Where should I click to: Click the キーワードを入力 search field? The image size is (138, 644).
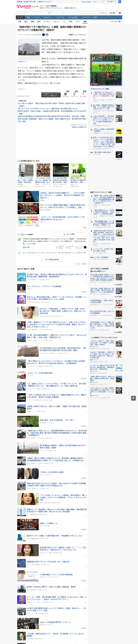pyautogui.click(x=32, y=13)
